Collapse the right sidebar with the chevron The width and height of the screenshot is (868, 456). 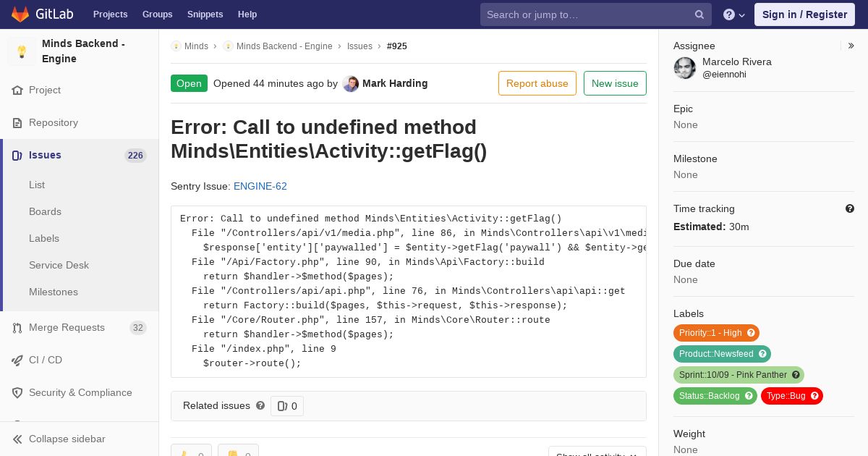[851, 46]
